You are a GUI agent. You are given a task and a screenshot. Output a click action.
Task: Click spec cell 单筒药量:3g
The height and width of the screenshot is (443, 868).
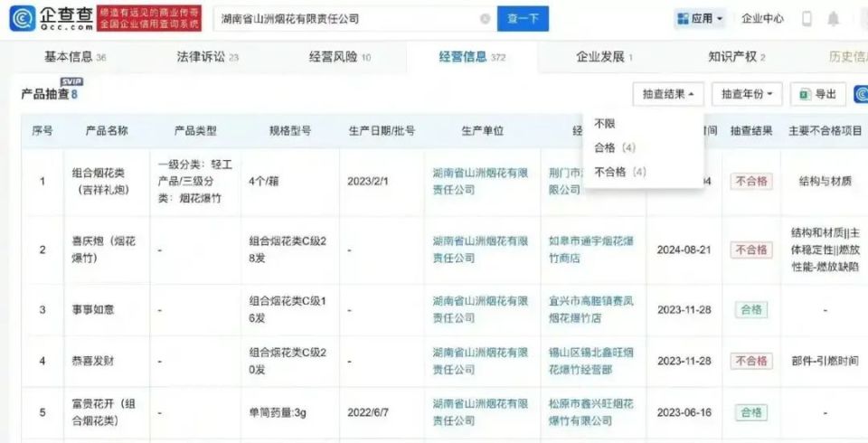pyautogui.click(x=278, y=412)
